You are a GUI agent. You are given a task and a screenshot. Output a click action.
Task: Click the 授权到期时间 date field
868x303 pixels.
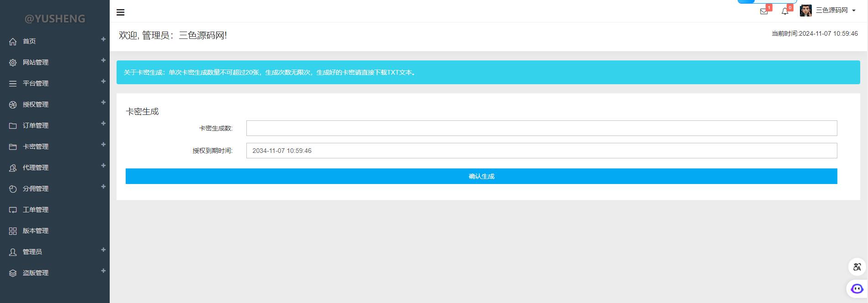tap(541, 151)
